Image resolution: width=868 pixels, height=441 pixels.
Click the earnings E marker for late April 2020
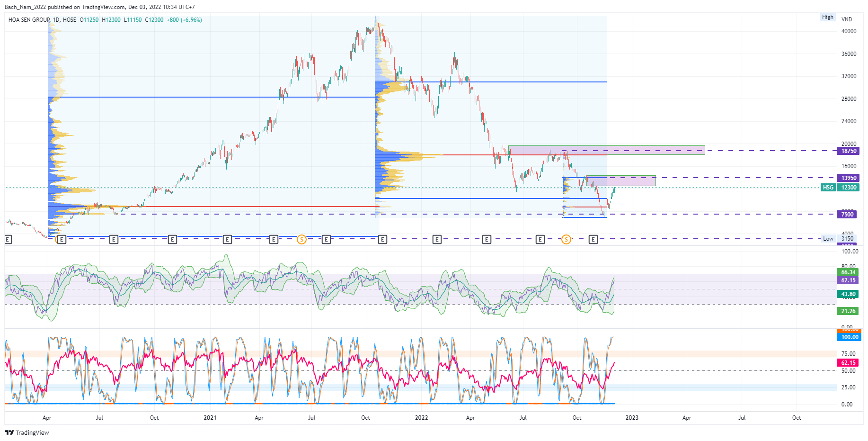[62, 240]
